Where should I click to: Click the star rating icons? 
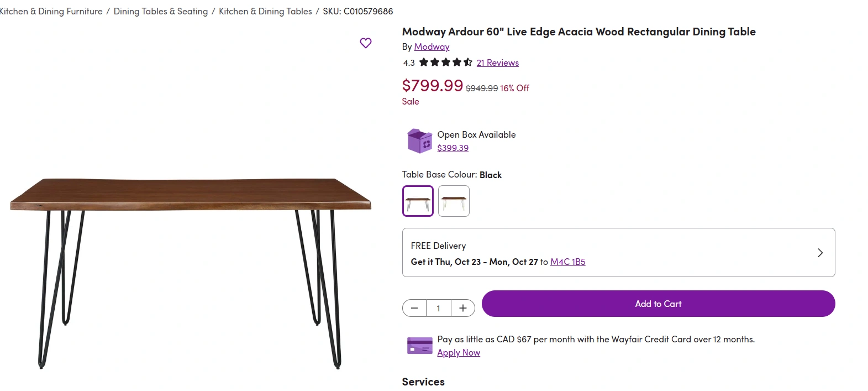[445, 62]
